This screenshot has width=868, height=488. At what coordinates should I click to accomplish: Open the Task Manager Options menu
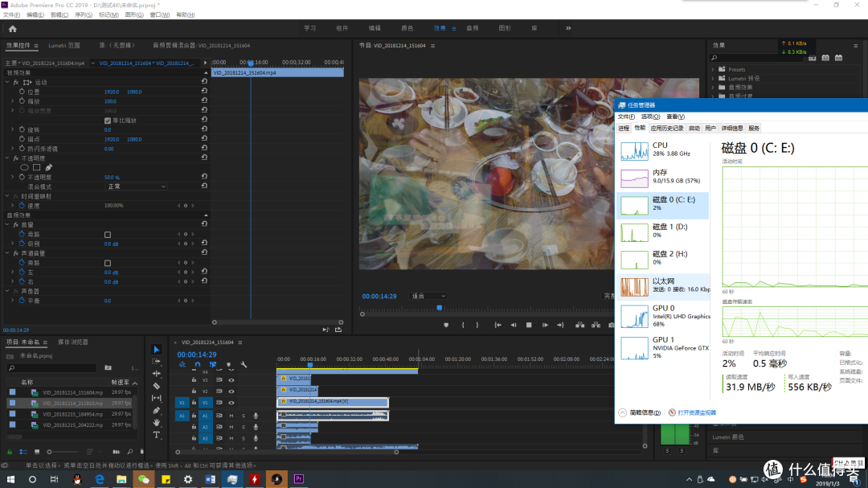click(x=650, y=117)
